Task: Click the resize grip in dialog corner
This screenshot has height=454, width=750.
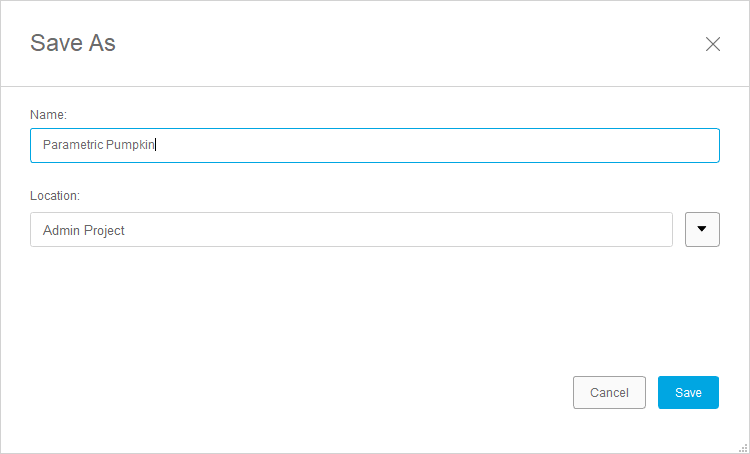Action: (x=742, y=447)
